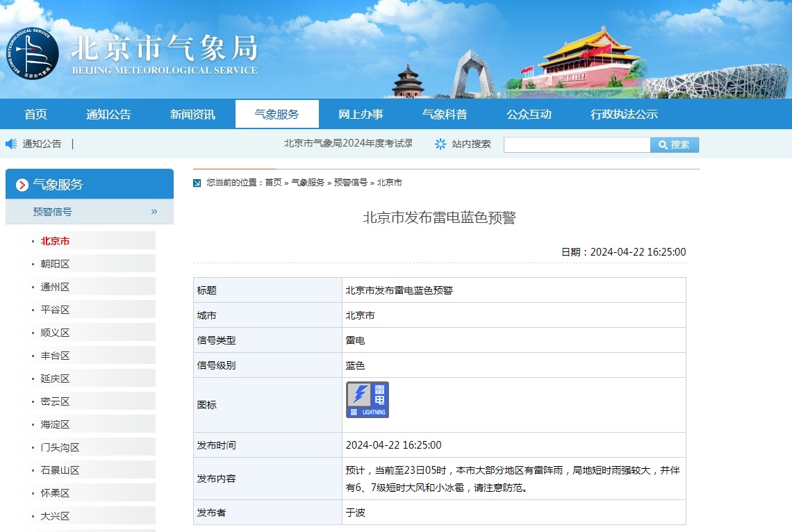Click the lightning blue warning signal icon

tap(368, 400)
